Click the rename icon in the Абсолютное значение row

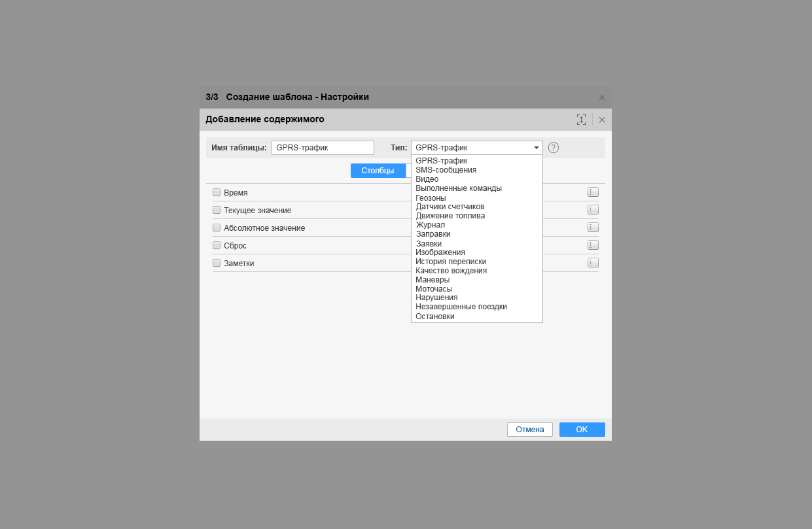(x=593, y=228)
